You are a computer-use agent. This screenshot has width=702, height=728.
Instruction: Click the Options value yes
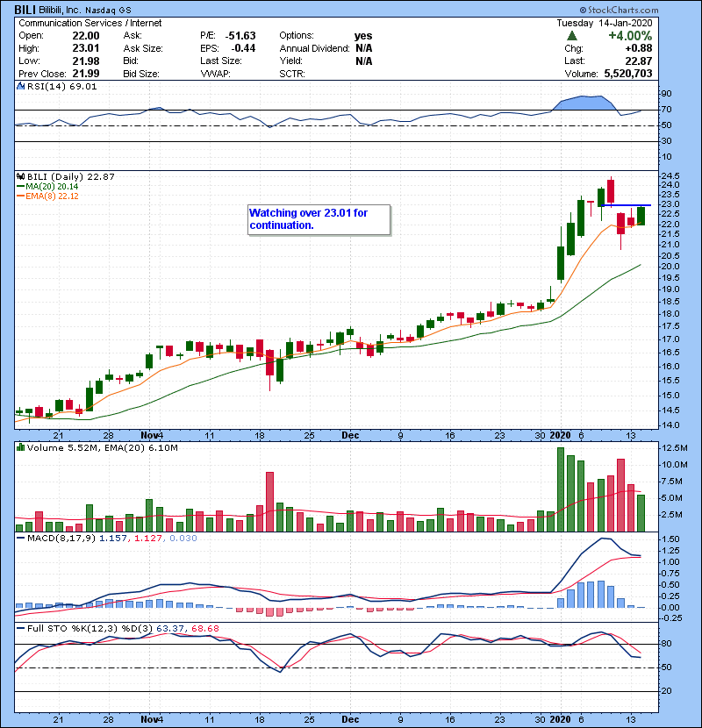click(363, 36)
